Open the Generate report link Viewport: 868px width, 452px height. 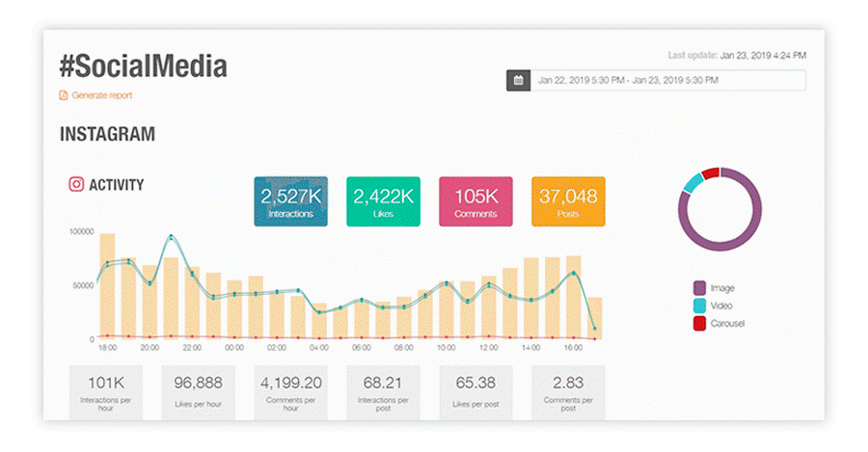coord(101,95)
